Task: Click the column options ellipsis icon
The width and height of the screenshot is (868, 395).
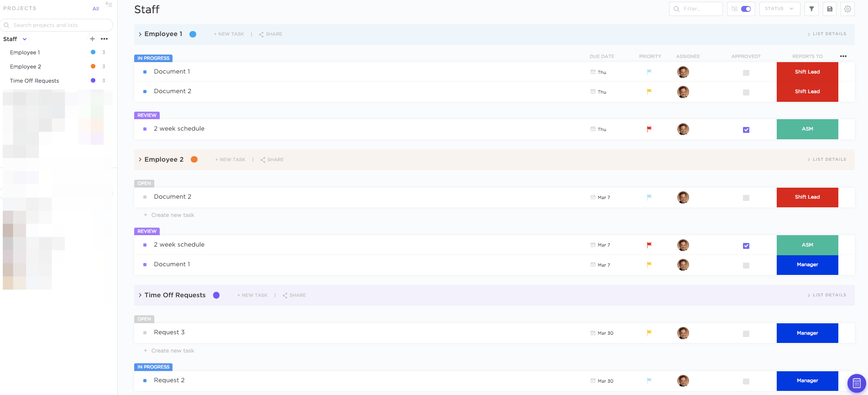Action: click(x=843, y=56)
